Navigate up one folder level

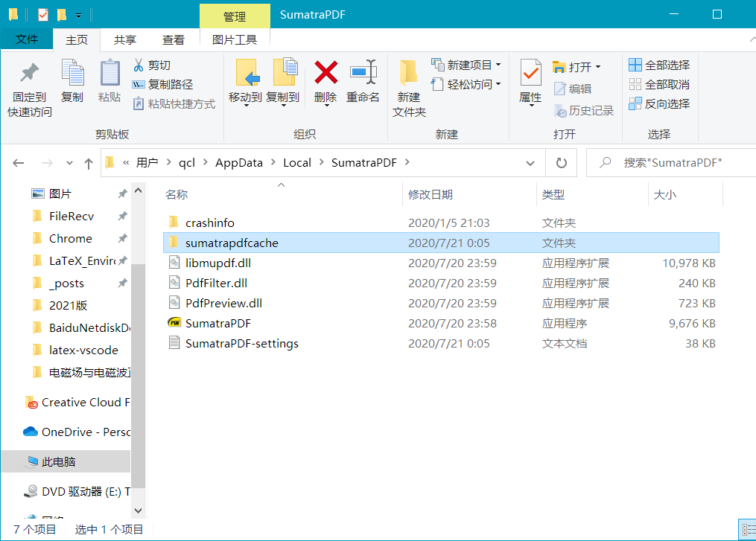coord(89,163)
